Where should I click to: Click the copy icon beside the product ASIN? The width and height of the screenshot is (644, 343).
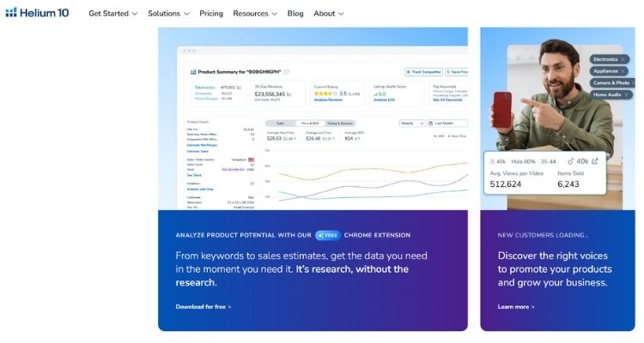pyautogui.click(x=287, y=71)
